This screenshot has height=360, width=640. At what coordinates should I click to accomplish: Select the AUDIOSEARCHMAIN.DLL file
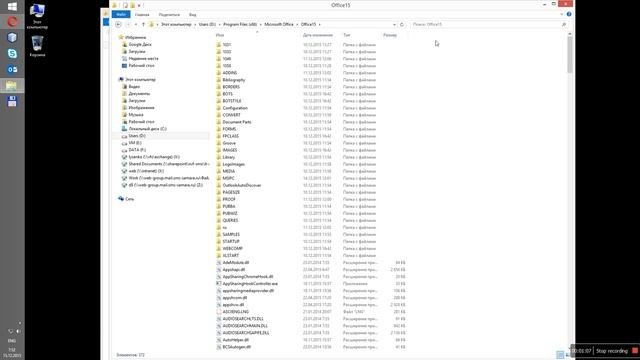[x=245, y=326]
